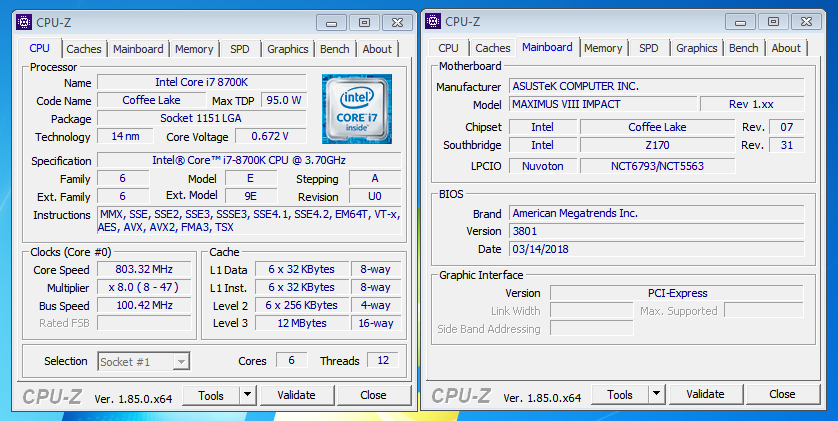Click the 0.672 V core voltage value
Screen dimensions: 838x421
[x=270, y=136]
